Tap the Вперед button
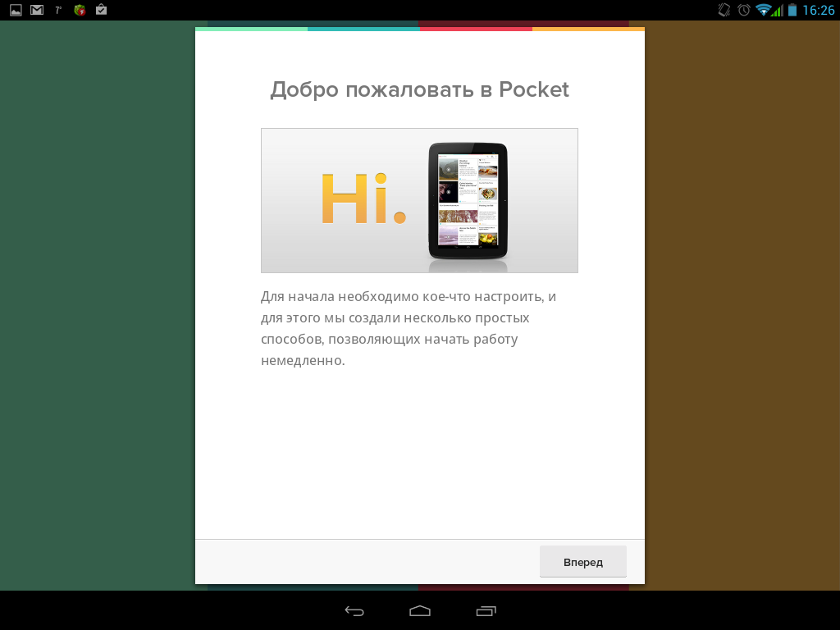Screen dimensions: 840x630 [582, 562]
